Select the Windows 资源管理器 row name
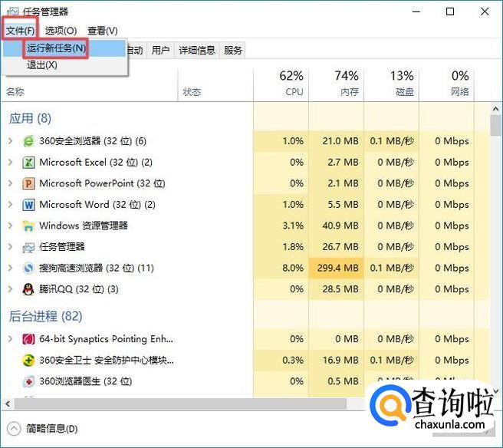The width and height of the screenshot is (503, 448). [x=84, y=226]
